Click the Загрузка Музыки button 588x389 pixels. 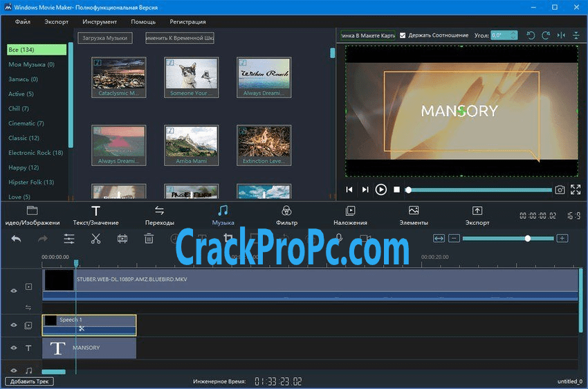105,38
